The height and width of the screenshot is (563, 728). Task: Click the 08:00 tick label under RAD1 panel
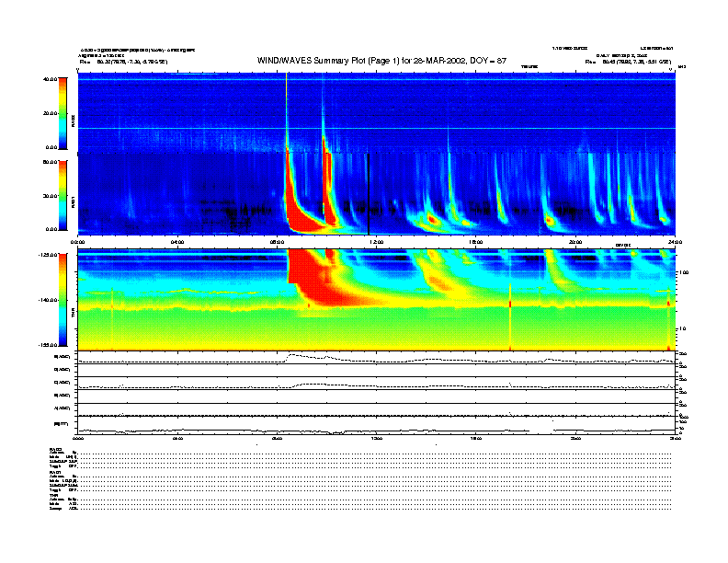click(277, 242)
